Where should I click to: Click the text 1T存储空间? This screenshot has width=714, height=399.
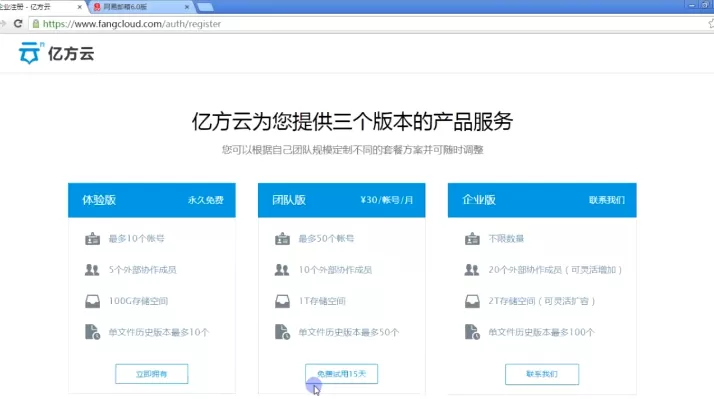(322, 301)
